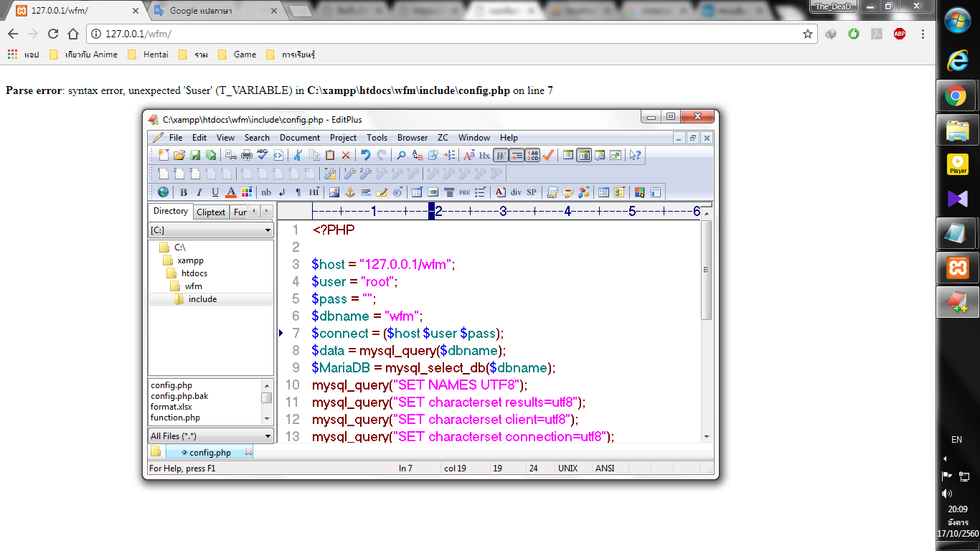Click the Find magnifier icon
Image resolution: width=980 pixels, height=551 pixels.
[x=401, y=155]
